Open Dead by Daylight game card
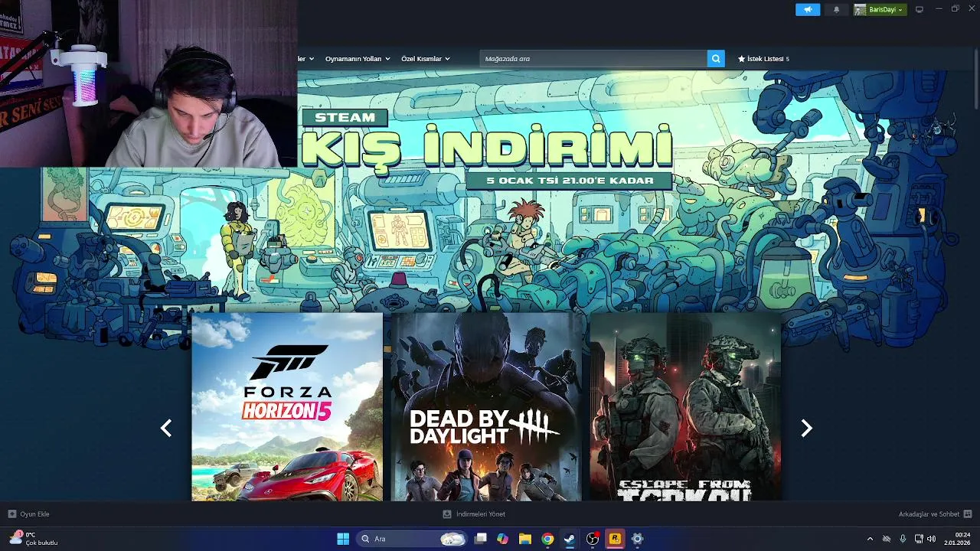Screen dimensions: 980x551 pyautogui.click(x=486, y=407)
